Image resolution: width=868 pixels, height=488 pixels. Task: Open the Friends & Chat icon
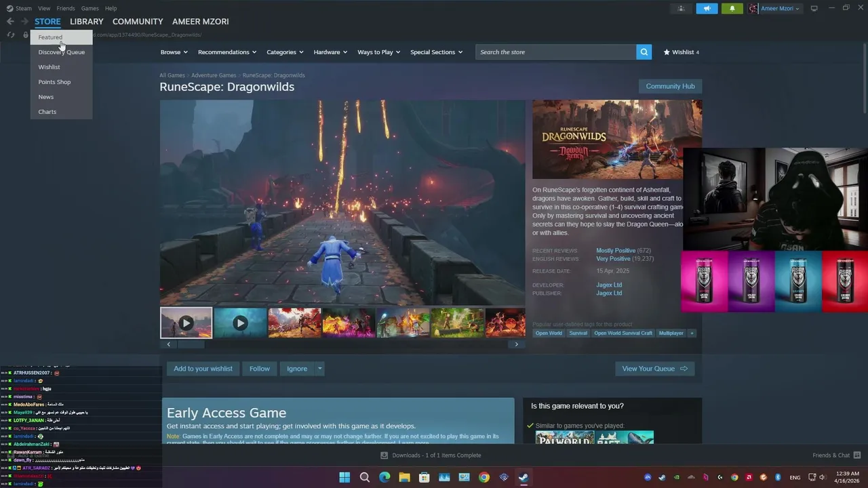point(857,455)
